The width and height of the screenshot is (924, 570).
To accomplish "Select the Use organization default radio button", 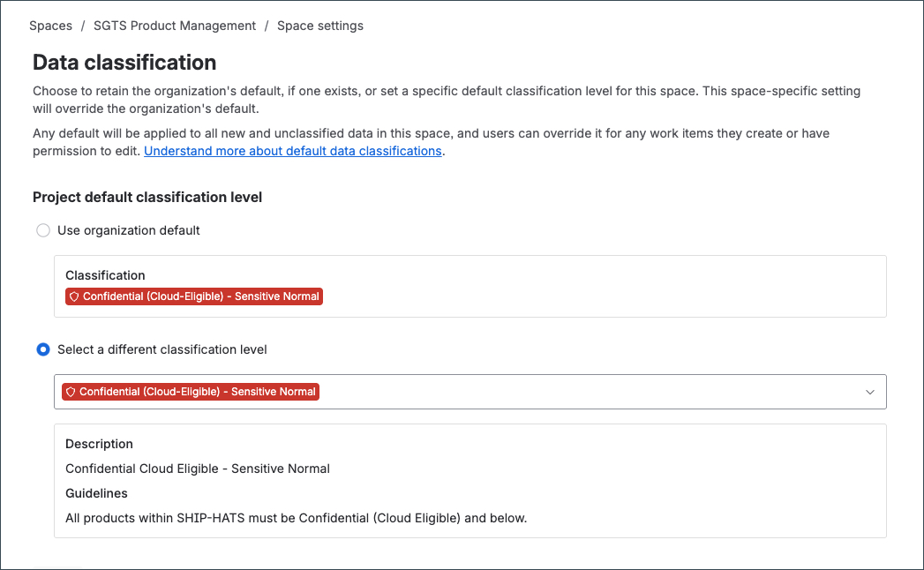I will [43, 230].
